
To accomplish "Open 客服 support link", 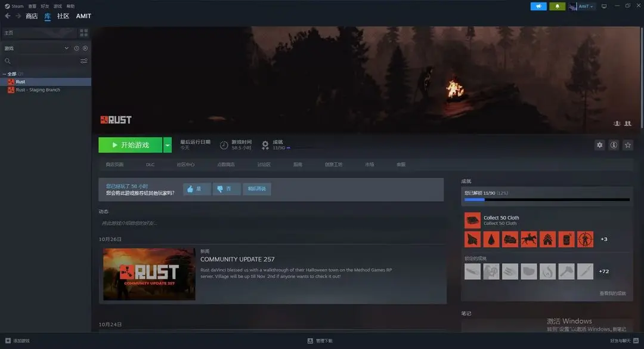I will click(x=401, y=165).
